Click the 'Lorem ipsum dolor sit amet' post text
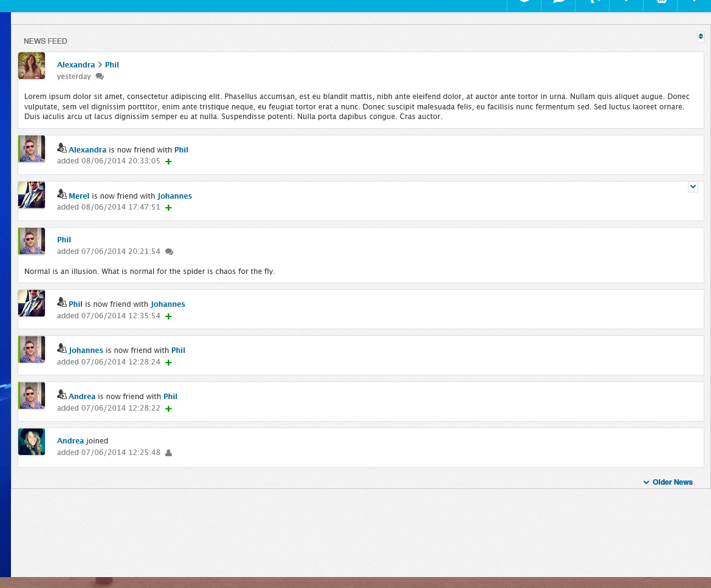This screenshot has width=711, height=588. coord(357,106)
